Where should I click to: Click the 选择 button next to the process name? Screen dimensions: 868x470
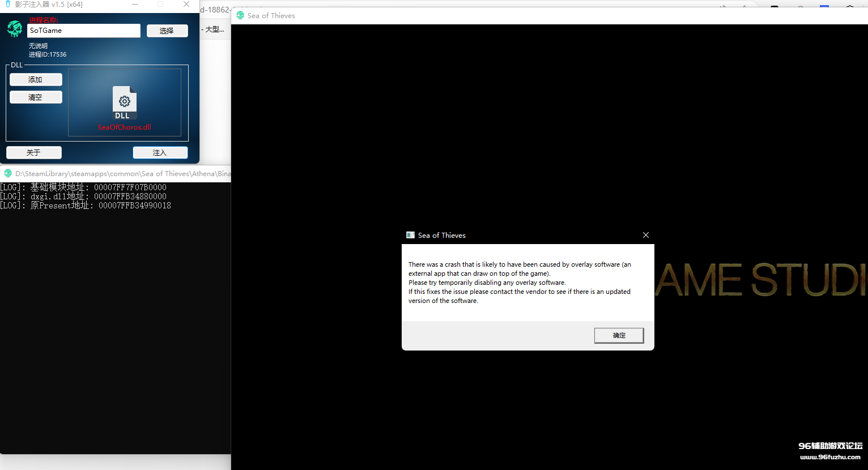(167, 31)
